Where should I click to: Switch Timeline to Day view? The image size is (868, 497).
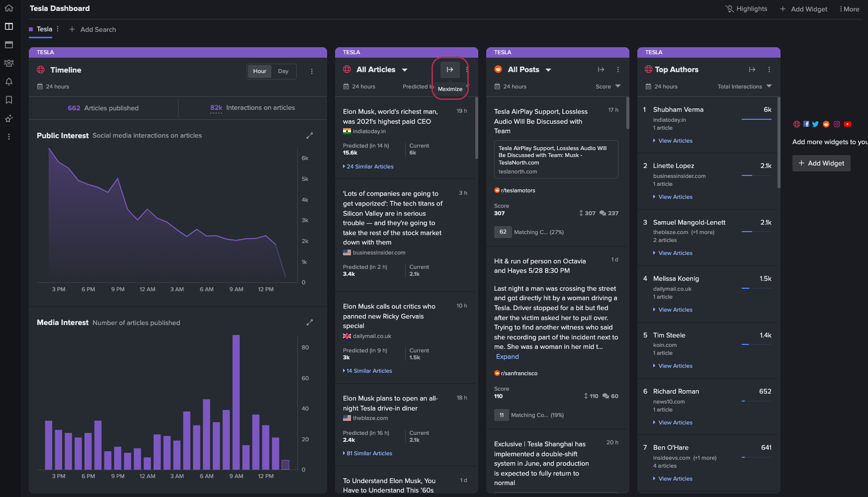point(283,71)
